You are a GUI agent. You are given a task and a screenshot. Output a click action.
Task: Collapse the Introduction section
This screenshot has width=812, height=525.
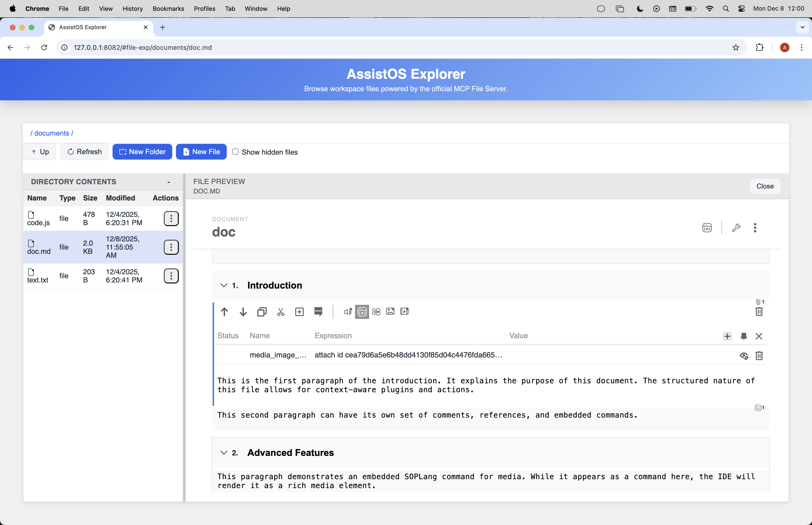pyautogui.click(x=223, y=286)
